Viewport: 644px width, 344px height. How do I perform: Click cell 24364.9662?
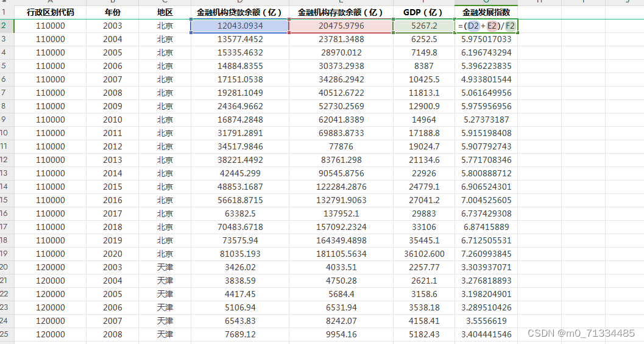pos(240,106)
